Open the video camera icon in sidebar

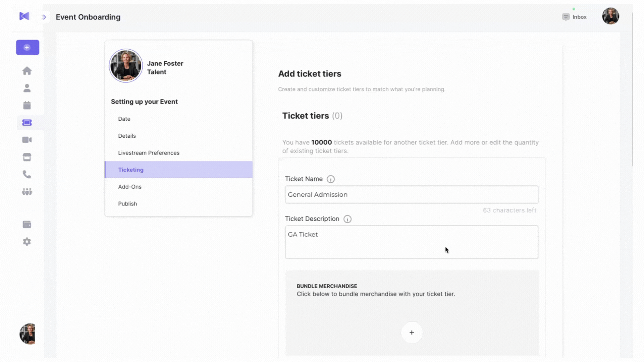[27, 140]
